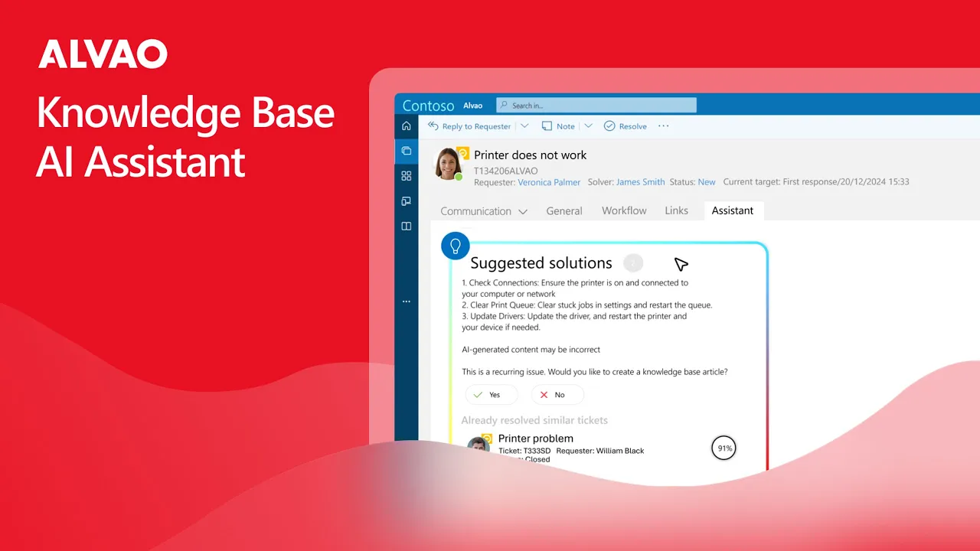This screenshot has height=551, width=980.
Task: Click the Already resolved similar tickets heading
Action: [x=534, y=420]
